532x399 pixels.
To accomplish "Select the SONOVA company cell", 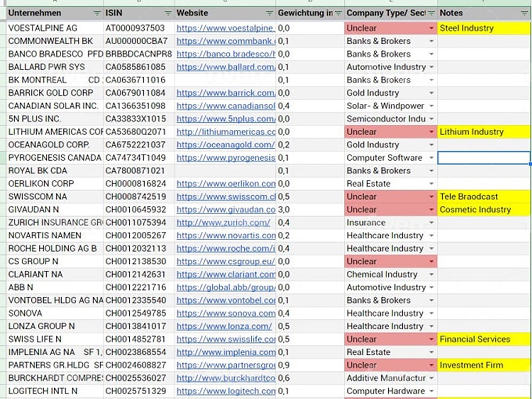I will point(55,313).
